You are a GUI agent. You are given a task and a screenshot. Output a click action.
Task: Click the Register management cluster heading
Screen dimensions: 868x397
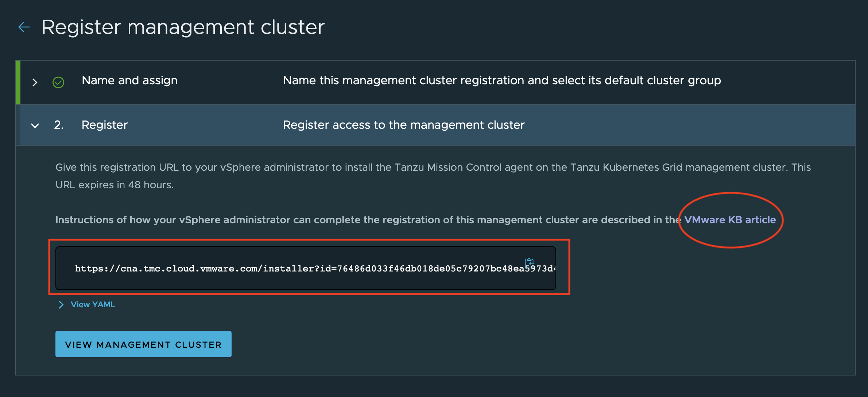coord(183,27)
